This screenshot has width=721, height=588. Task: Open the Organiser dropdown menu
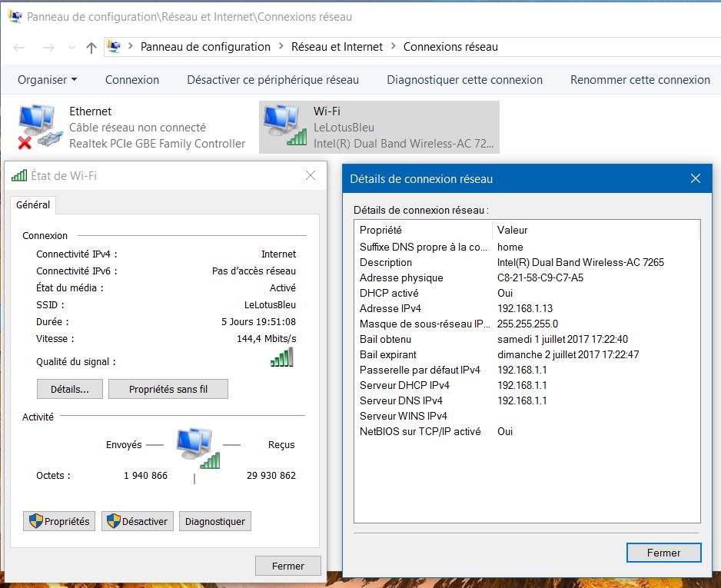click(47, 80)
